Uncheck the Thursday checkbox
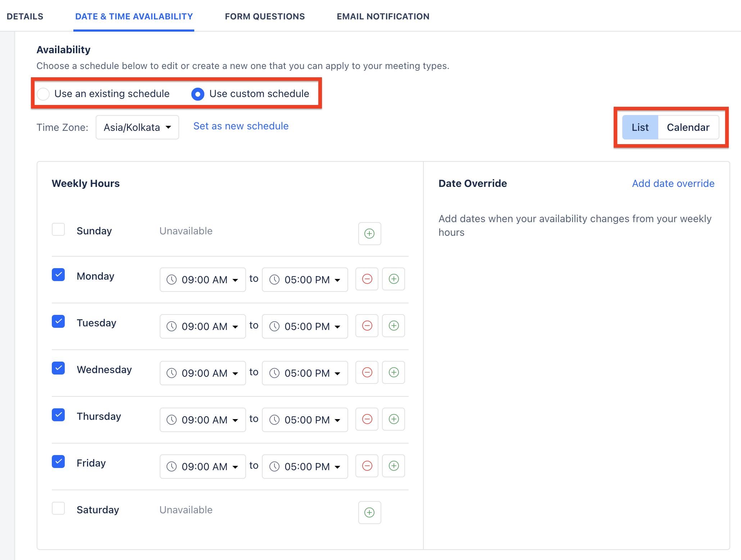This screenshot has width=741, height=560. 58,415
